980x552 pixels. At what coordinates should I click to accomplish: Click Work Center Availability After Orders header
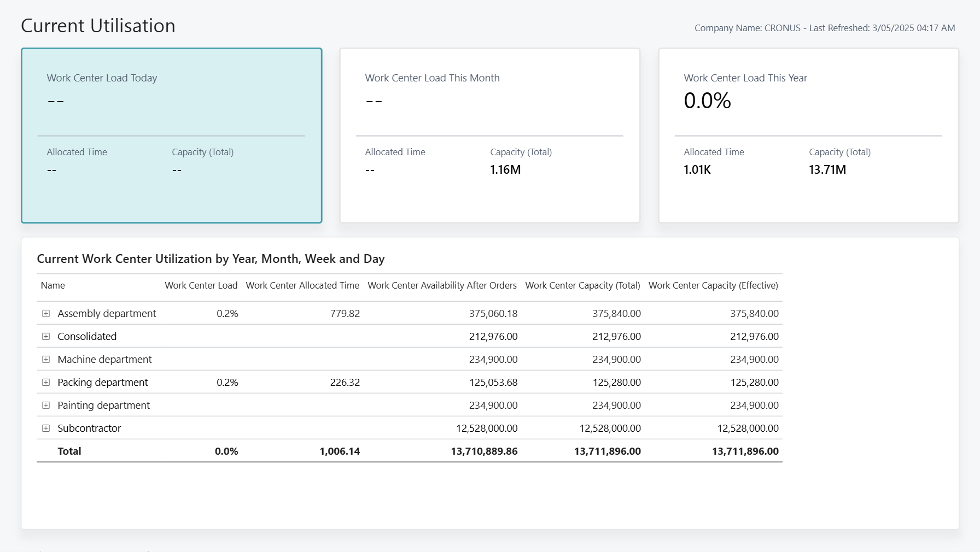pos(442,285)
